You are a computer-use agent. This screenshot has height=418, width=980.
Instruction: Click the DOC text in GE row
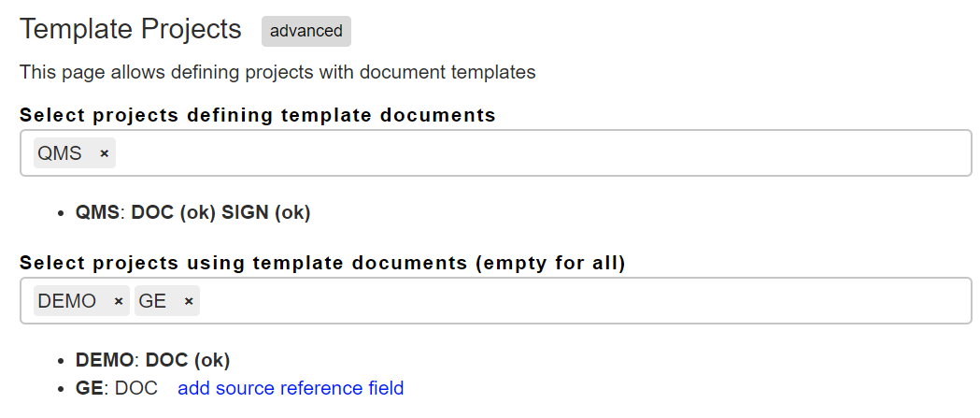(137, 388)
